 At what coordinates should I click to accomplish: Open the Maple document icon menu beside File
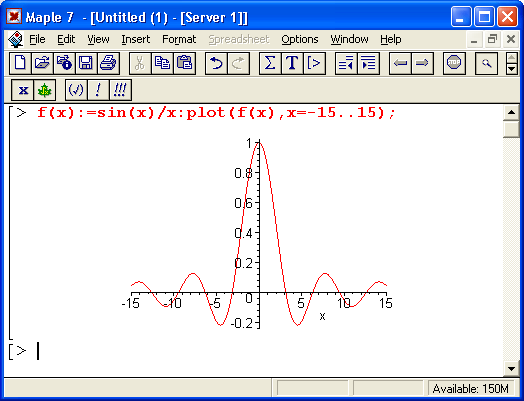(15, 39)
